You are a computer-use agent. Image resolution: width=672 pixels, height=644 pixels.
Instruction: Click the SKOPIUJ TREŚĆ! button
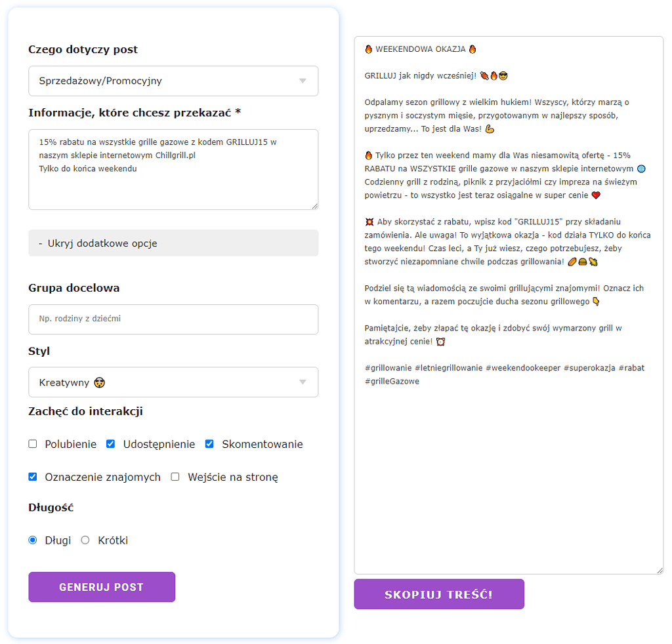pos(439,594)
